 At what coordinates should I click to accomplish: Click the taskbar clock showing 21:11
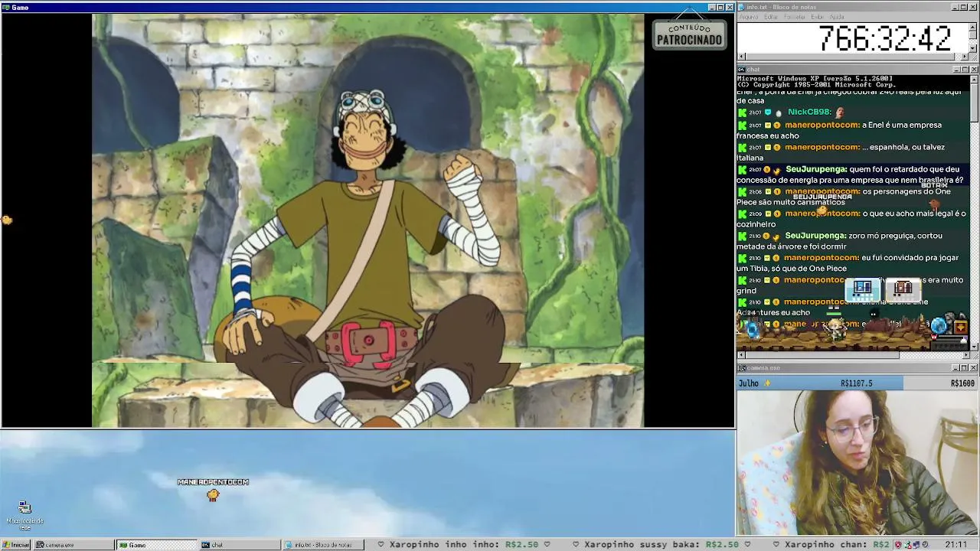[955, 545]
